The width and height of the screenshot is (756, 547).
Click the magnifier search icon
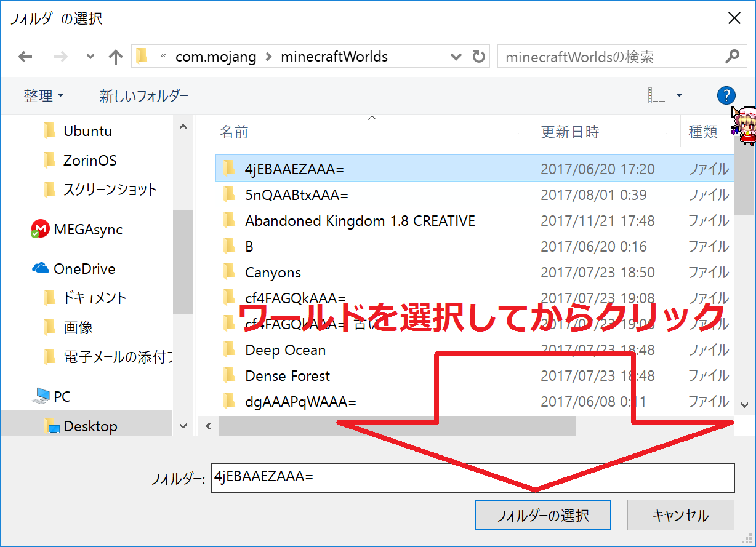[x=732, y=57]
